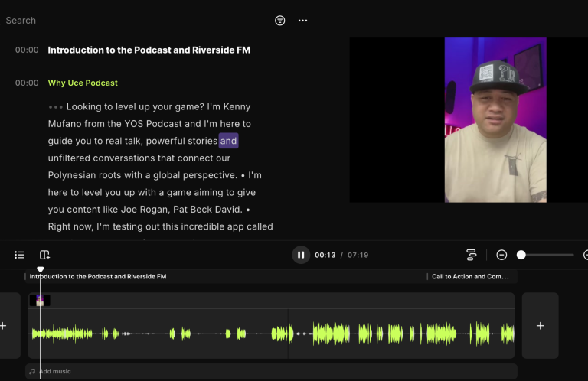Image resolution: width=588 pixels, height=381 pixels.
Task: Pause playback with the pause button
Action: pos(301,255)
